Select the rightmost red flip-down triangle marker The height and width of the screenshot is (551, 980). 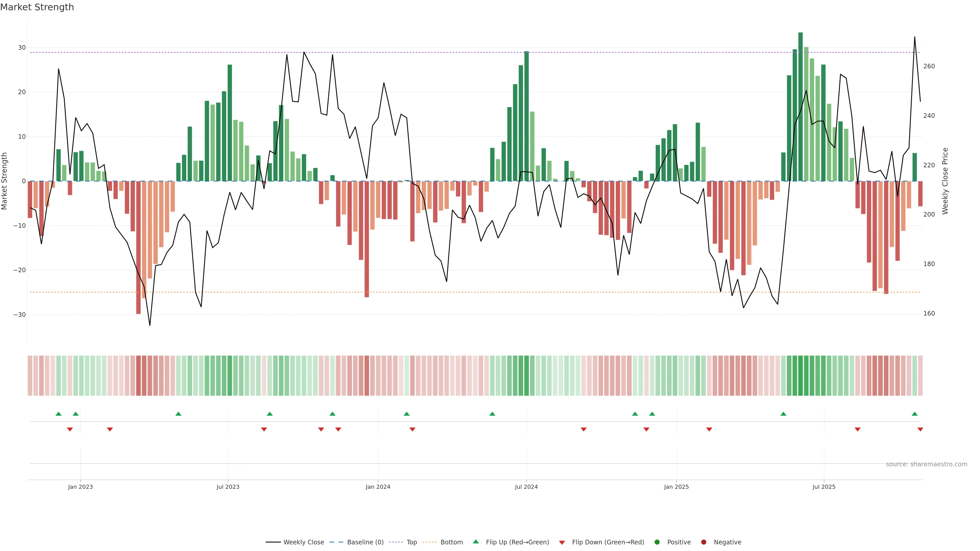click(920, 429)
